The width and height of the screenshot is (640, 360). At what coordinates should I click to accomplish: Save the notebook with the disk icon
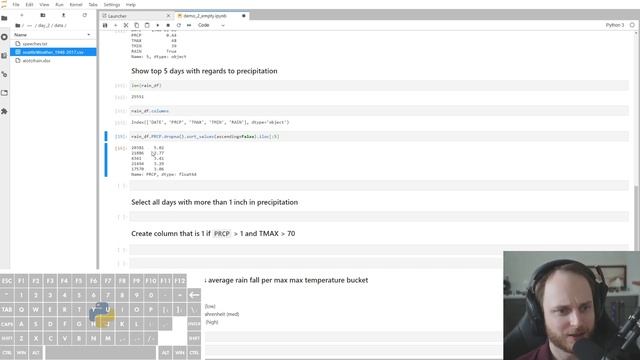click(105, 25)
